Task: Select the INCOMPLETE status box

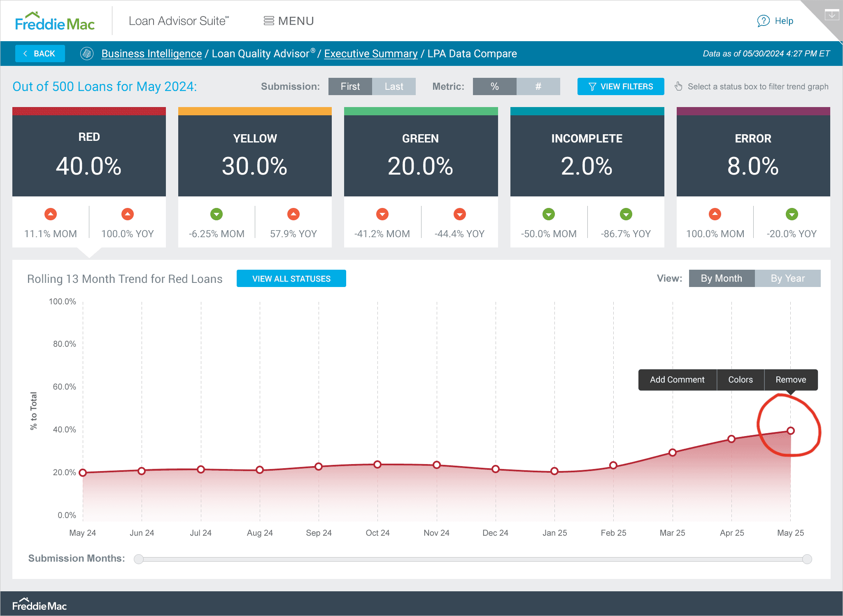Action: tap(587, 156)
